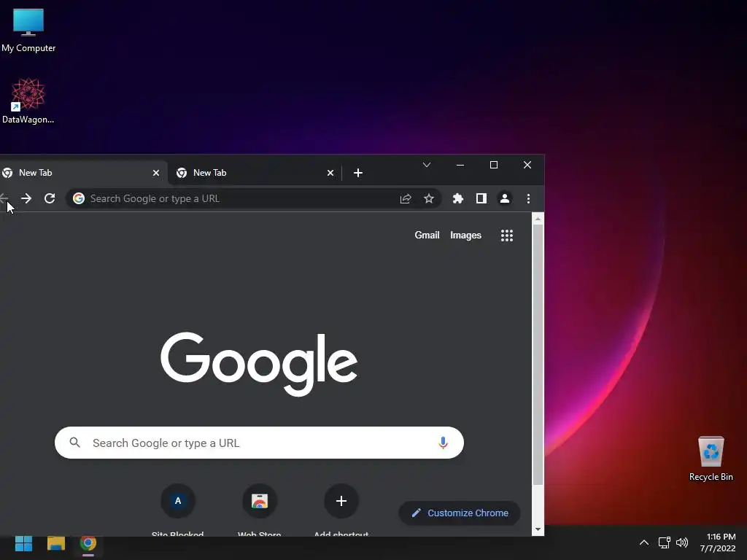Click the page scrollbar down arrow
Screen dimensions: 747x560
[x=538, y=529]
